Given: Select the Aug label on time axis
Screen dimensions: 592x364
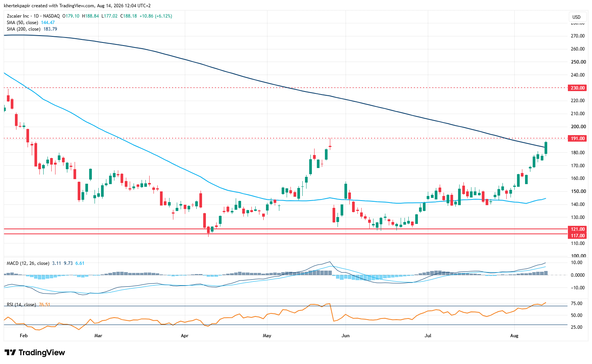Looking at the screenshot, I should click(514, 336).
